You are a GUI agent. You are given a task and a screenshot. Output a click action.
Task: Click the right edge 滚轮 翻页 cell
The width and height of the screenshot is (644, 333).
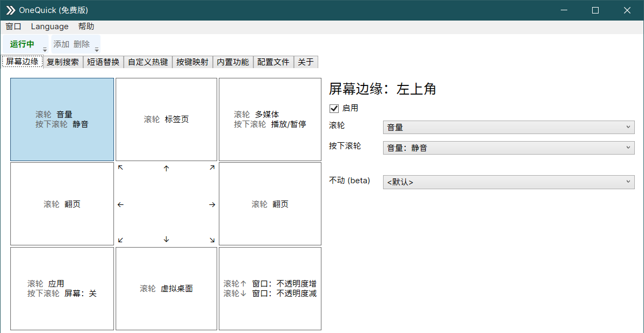270,204
